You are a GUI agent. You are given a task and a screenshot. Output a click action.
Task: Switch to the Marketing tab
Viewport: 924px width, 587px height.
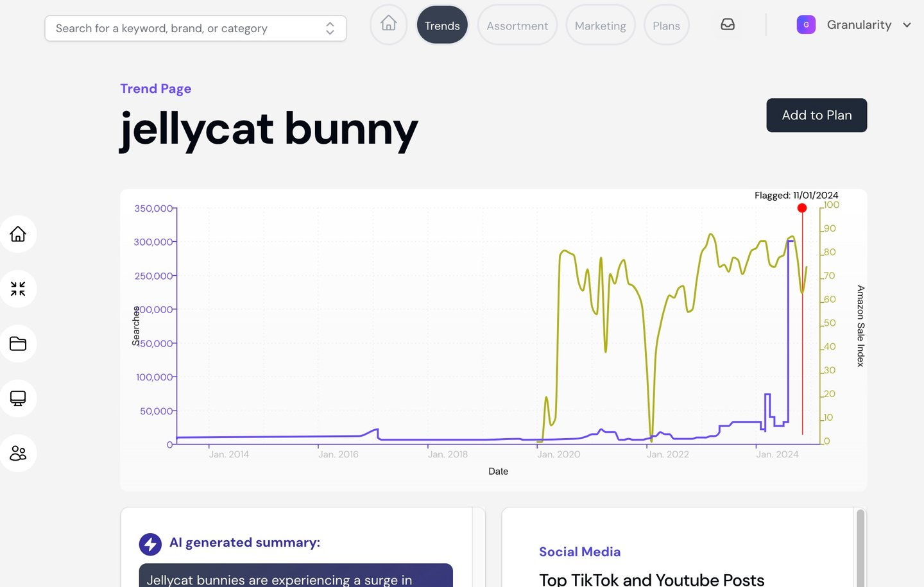[600, 25]
